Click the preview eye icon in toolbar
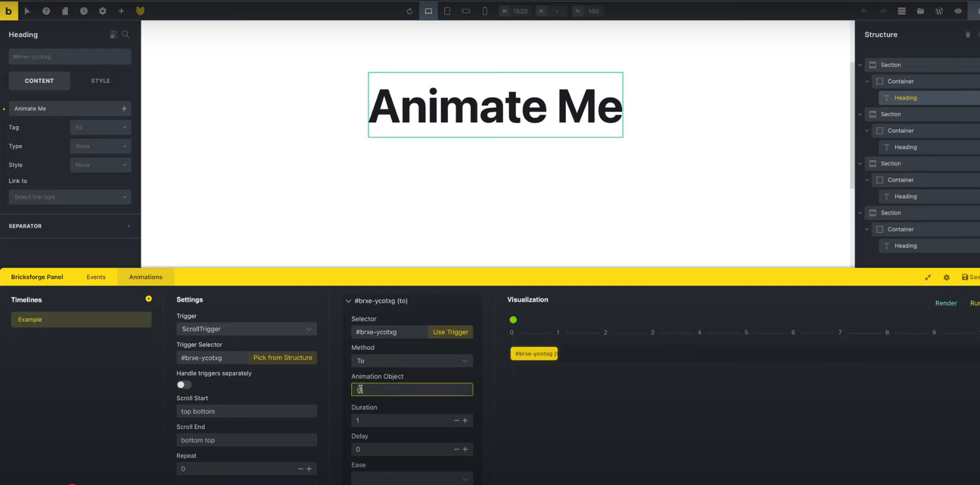Viewport: 980px width, 485px height. tap(958, 11)
